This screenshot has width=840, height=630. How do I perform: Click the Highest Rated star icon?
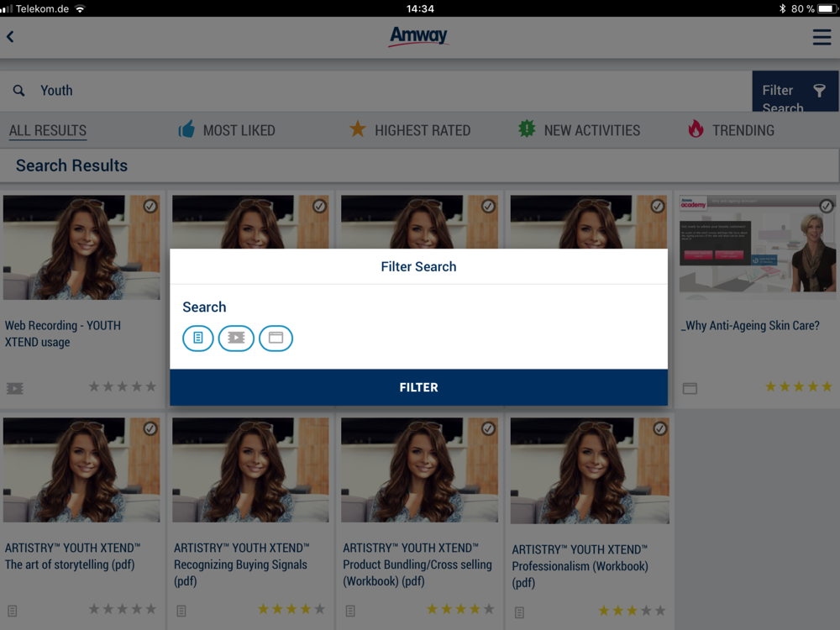tap(357, 129)
